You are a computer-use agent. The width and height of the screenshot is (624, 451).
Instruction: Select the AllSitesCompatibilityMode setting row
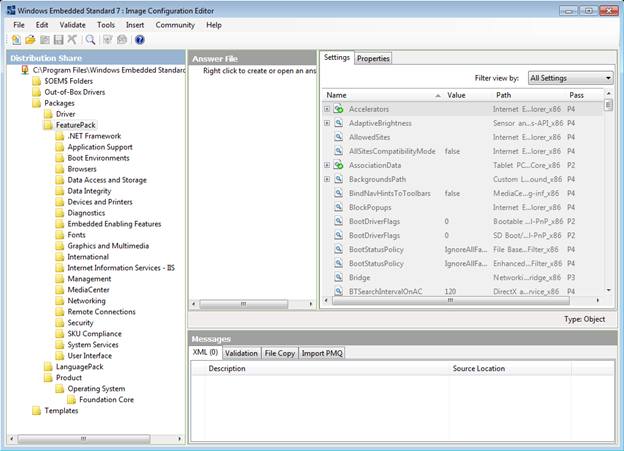coord(462,151)
